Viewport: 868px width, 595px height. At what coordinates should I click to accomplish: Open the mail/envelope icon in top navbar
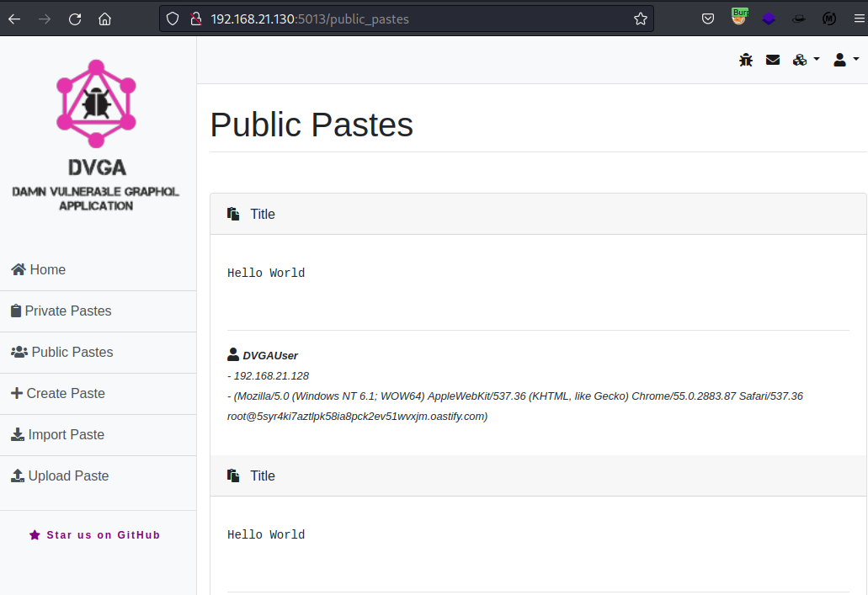coord(773,59)
